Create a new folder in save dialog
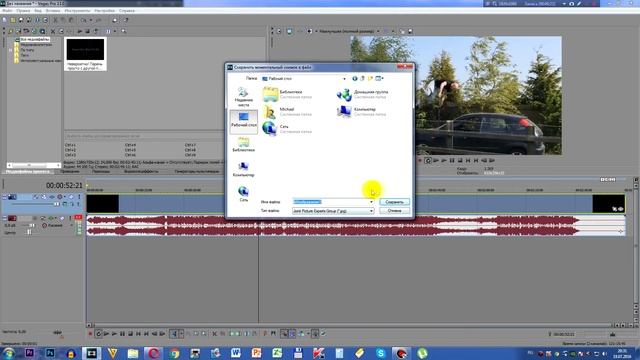This screenshot has height=360, width=640. point(370,78)
